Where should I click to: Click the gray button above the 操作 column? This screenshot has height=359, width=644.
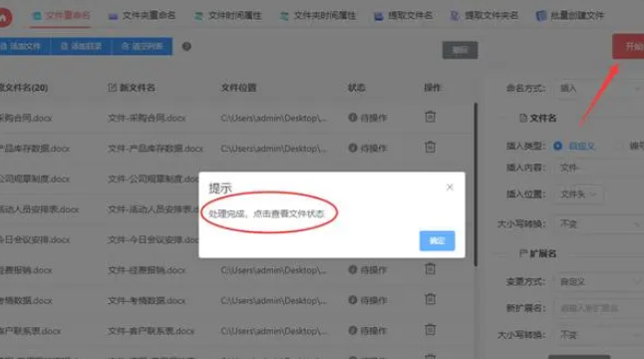[460, 50]
